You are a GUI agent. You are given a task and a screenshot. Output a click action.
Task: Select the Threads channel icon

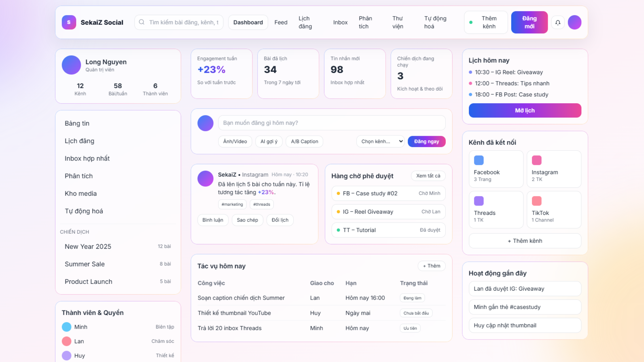[x=479, y=201]
